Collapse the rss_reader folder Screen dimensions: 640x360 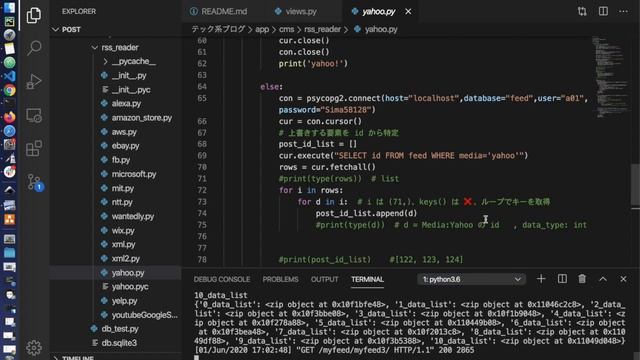[116, 47]
